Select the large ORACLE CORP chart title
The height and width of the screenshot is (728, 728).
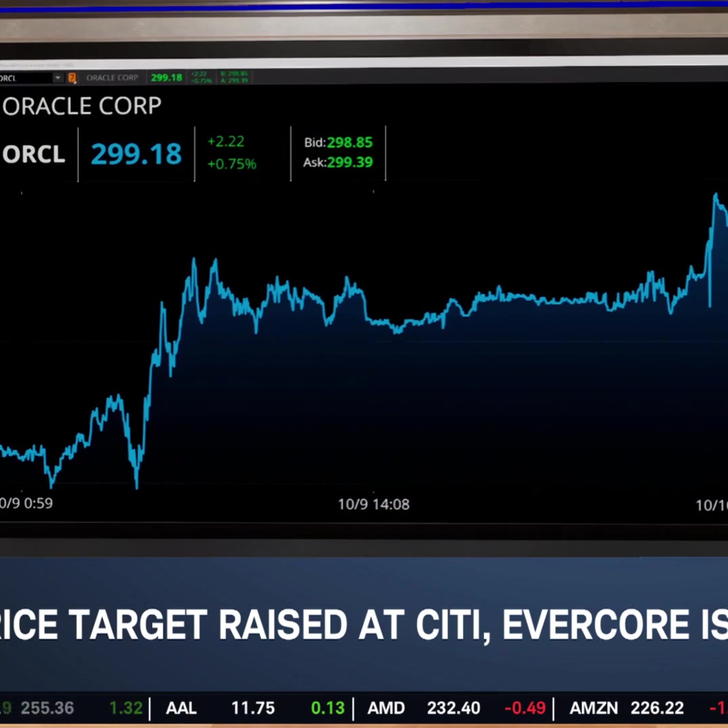[82, 106]
